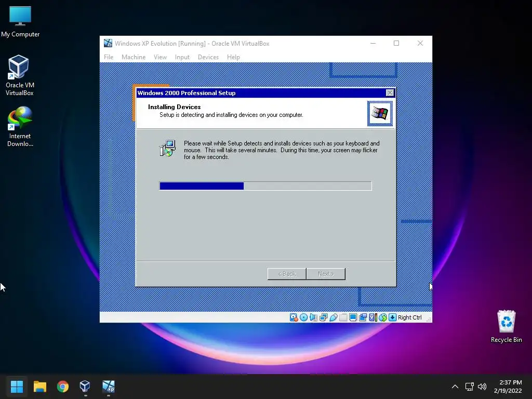The height and width of the screenshot is (399, 532).
Task: Click the optical disk status icon
Action: 303,317
